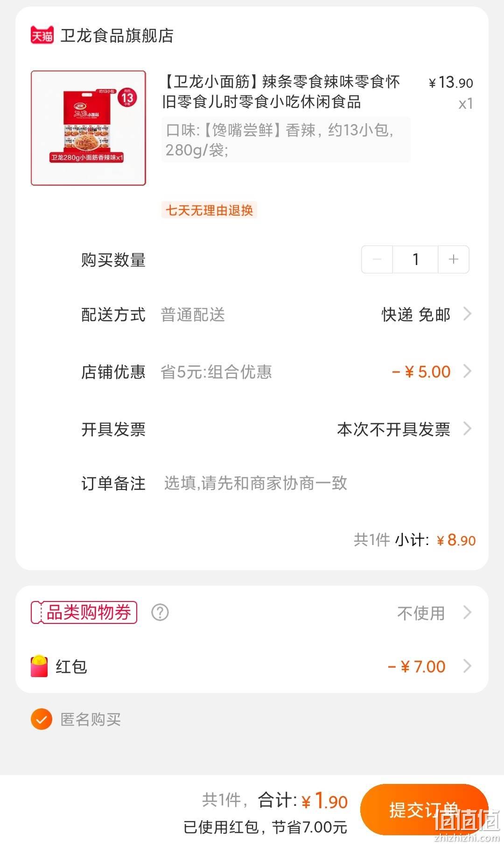The height and width of the screenshot is (846, 504).
Task: Decrease purchase quantity with minus button
Action: point(377,259)
